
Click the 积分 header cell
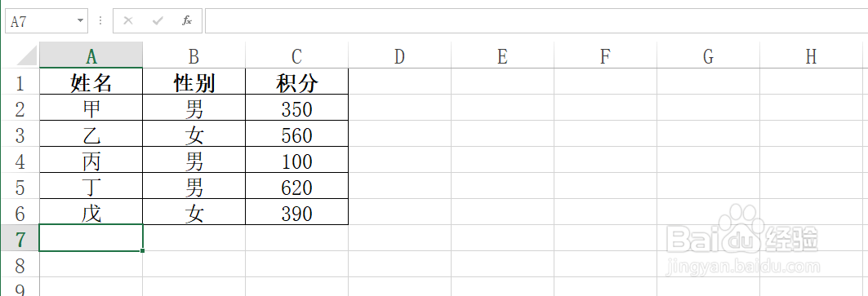click(x=297, y=82)
